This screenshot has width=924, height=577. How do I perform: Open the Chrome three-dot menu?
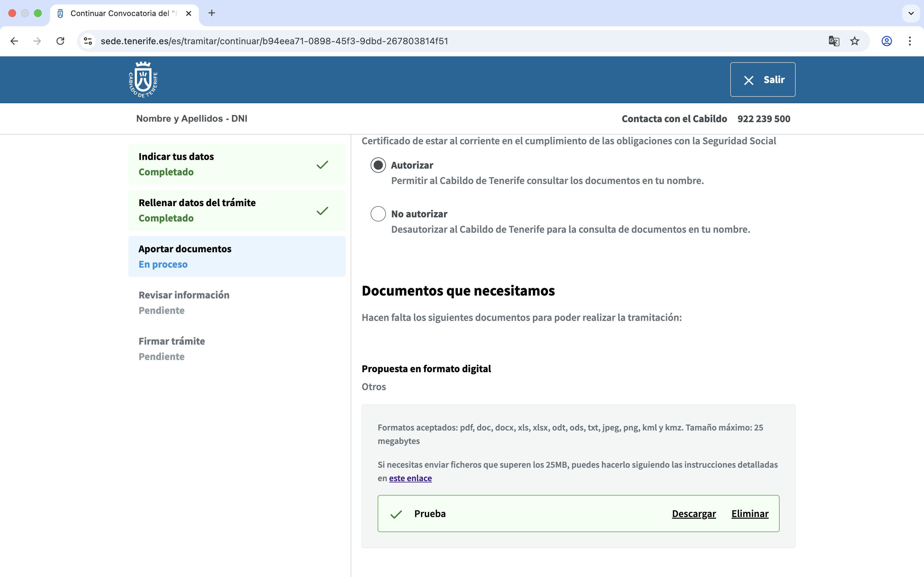click(x=910, y=41)
